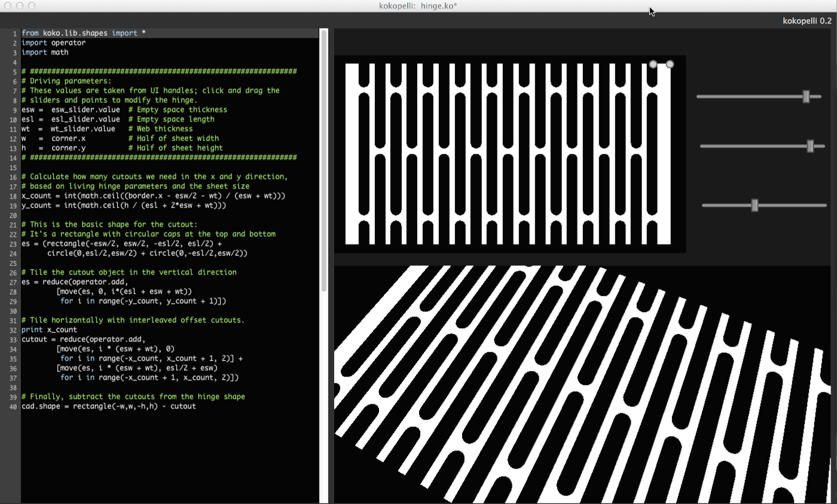837x504 pixels.
Task: Zoom the window with the third title bar button
Action: [x=32, y=5]
